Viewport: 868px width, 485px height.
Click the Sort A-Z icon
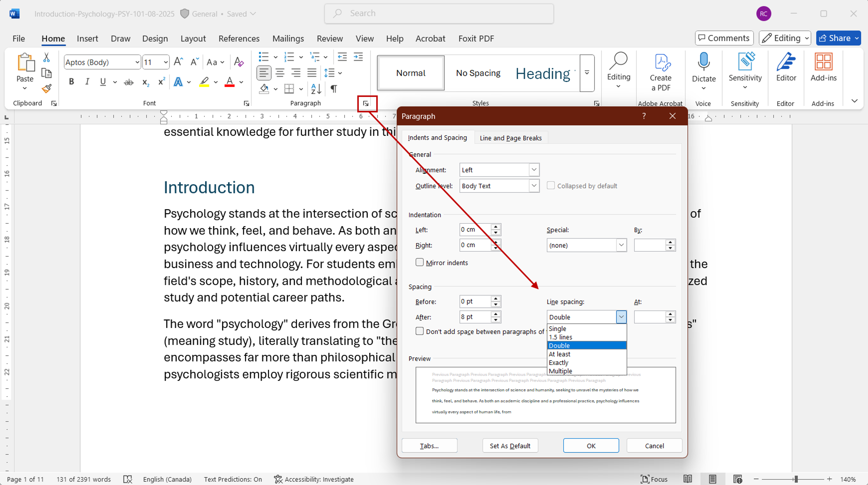[316, 89]
